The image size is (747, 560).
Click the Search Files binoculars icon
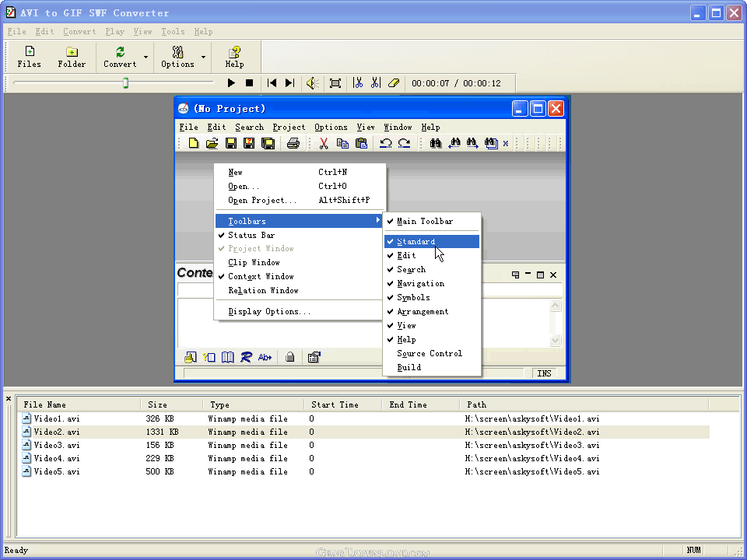click(x=491, y=143)
